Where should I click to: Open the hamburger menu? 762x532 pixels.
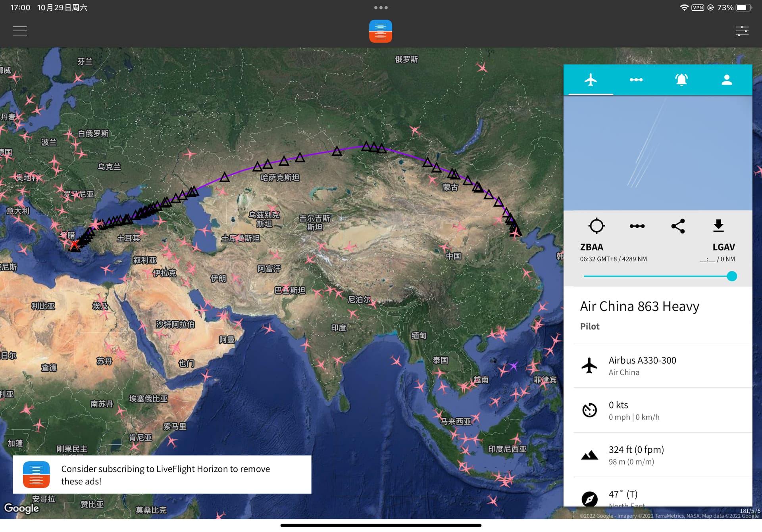click(19, 31)
